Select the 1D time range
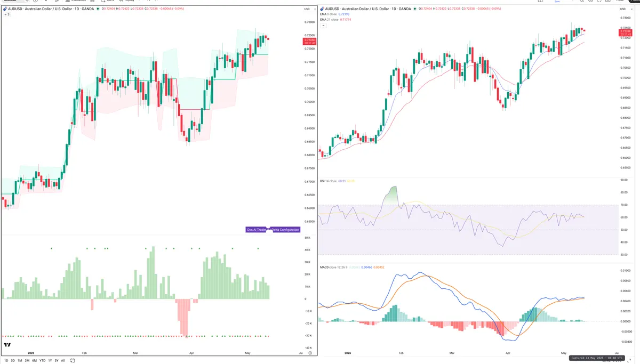The width and height of the screenshot is (640, 364). (6, 360)
